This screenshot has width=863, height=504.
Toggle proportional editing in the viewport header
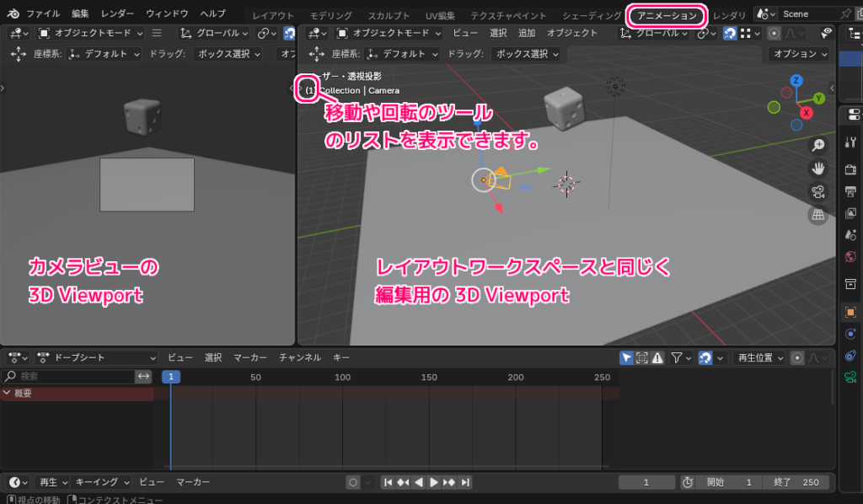point(774,34)
